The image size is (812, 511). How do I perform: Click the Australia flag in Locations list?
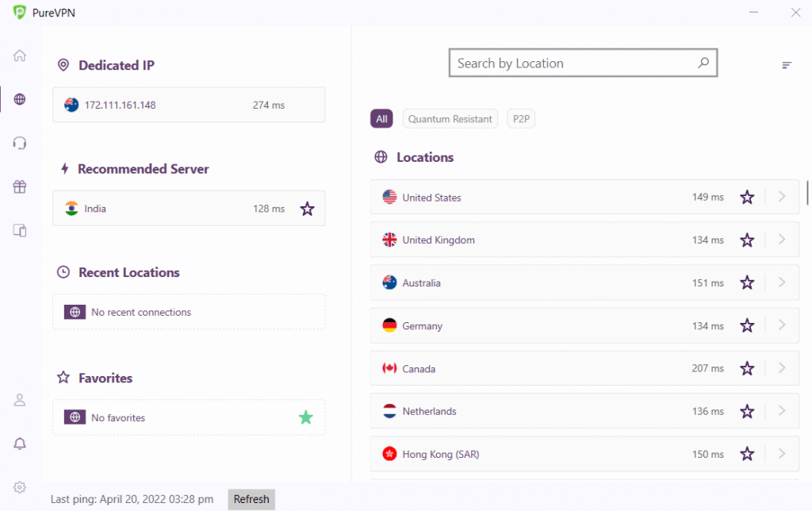click(x=389, y=282)
